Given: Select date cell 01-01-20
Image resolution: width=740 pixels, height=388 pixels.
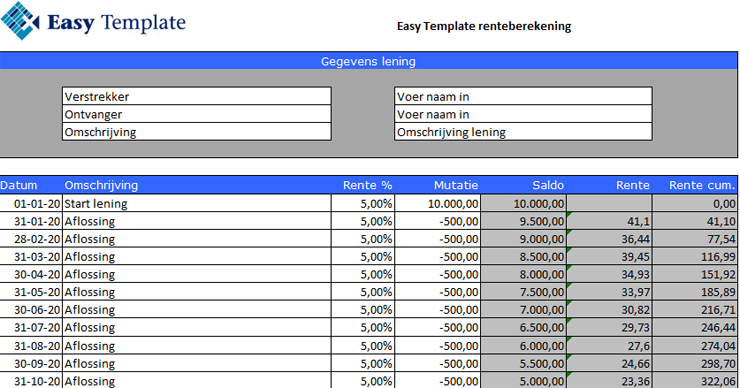Looking at the screenshot, I should 31,203.
